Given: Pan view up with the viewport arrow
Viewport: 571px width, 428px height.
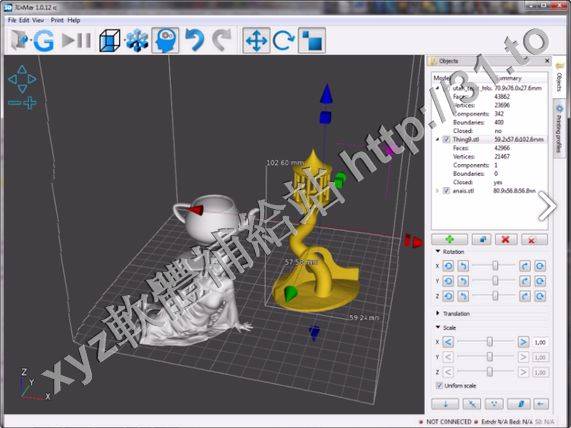Looking at the screenshot, I should (x=22, y=69).
